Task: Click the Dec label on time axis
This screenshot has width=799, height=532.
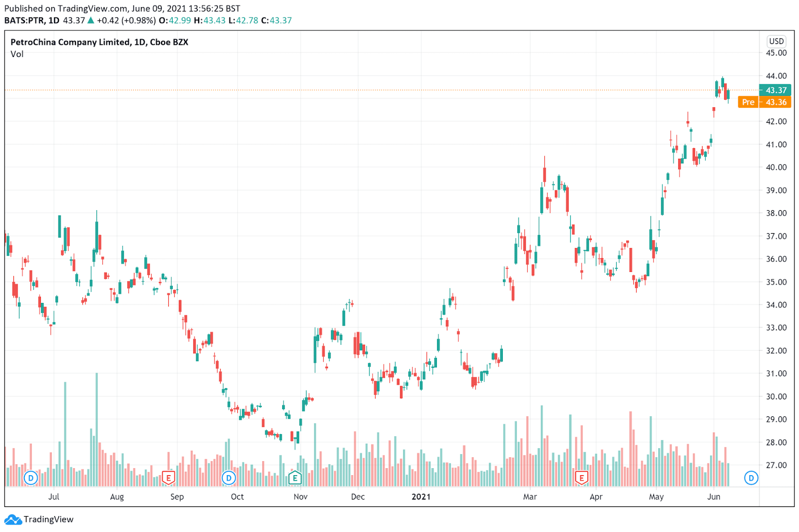Action: pos(358,497)
